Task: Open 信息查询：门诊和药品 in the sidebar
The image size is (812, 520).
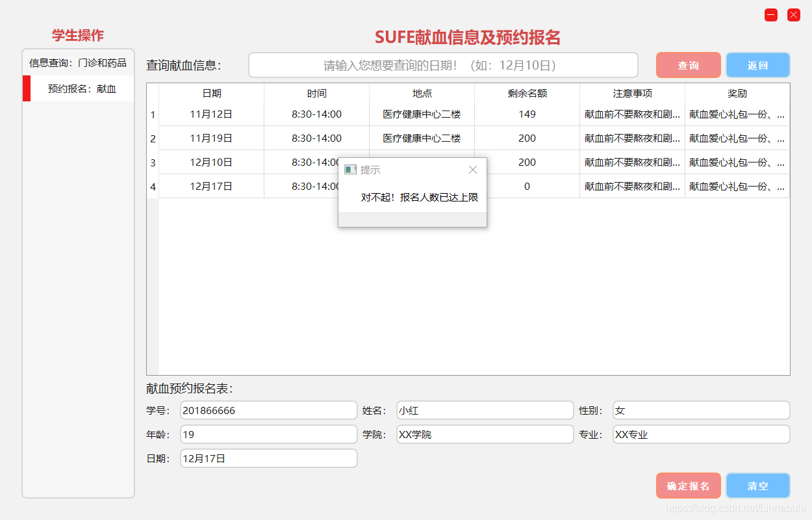Action: coord(78,63)
